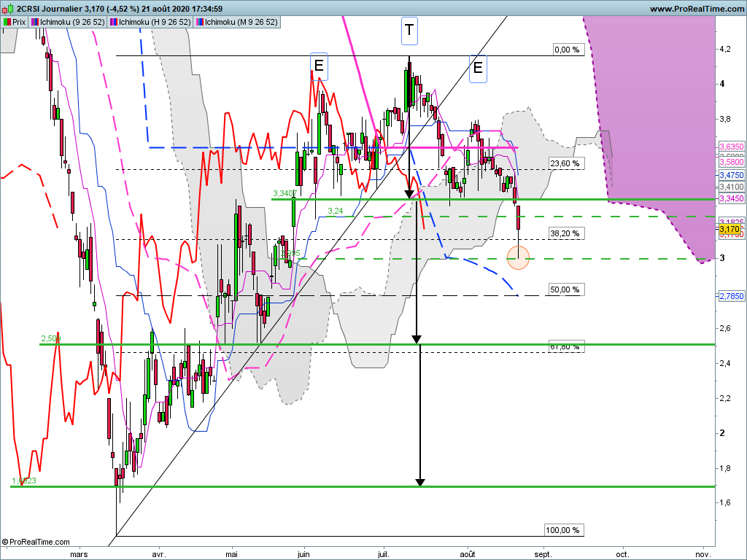
Task: Select the Prix legend tab
Action: pos(15,22)
